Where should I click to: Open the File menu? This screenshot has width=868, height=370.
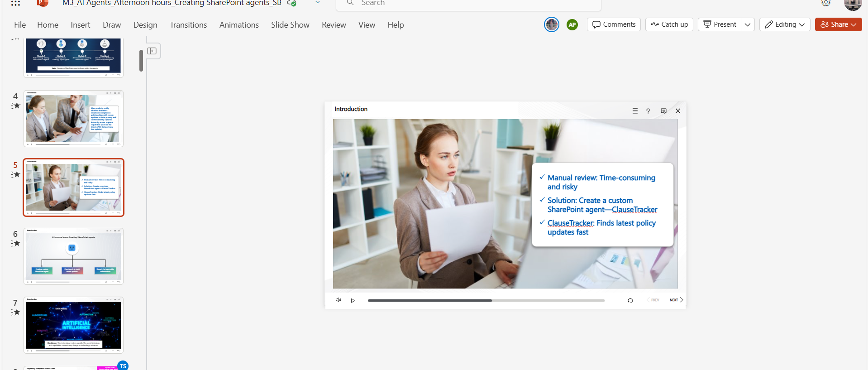[20, 25]
